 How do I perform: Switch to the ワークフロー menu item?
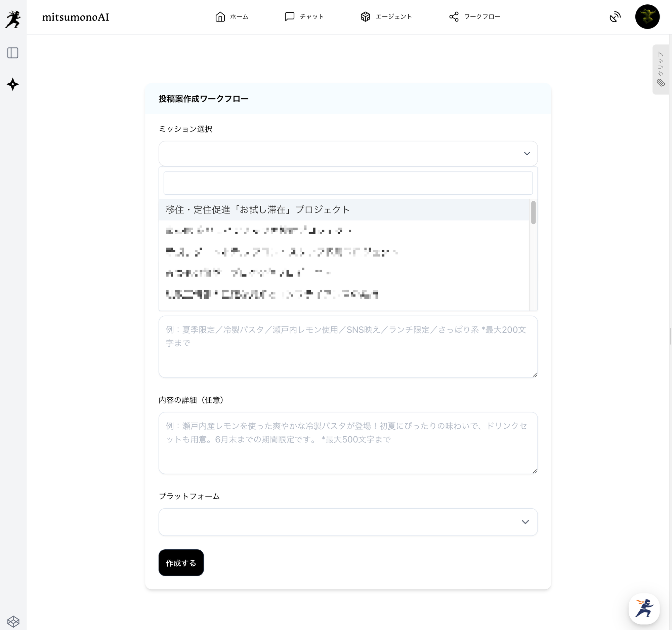[x=474, y=16]
